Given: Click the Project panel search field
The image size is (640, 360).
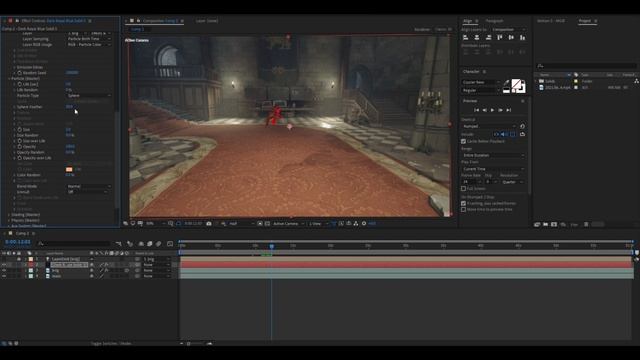Looking at the screenshot, I should tap(587, 66).
